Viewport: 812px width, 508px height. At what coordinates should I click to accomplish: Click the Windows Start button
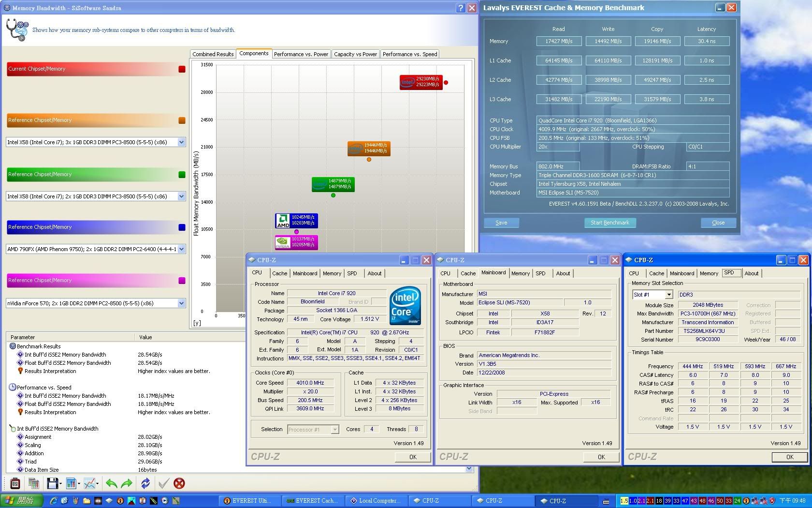tap(22, 501)
